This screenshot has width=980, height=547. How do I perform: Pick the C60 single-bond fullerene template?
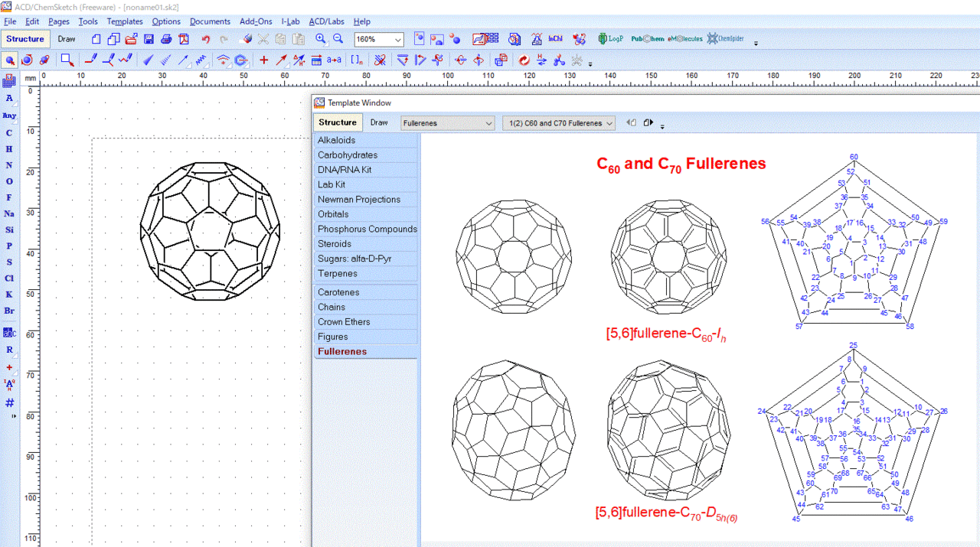coord(514,256)
